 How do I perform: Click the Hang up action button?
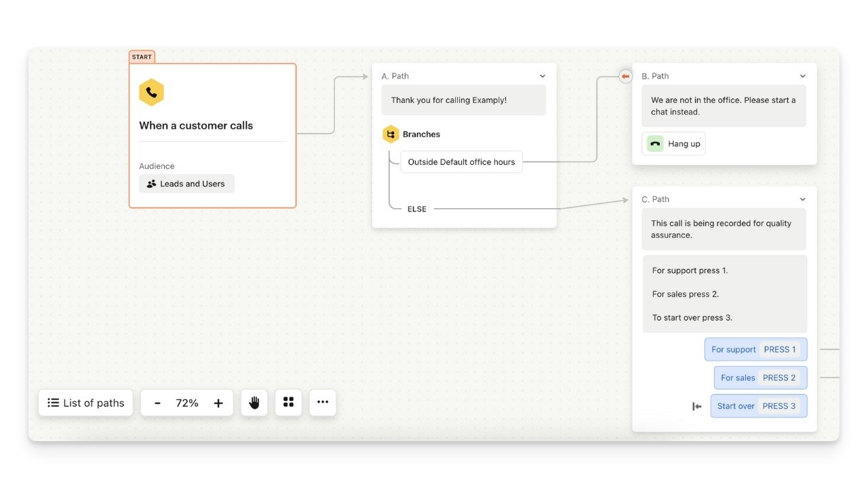(673, 144)
